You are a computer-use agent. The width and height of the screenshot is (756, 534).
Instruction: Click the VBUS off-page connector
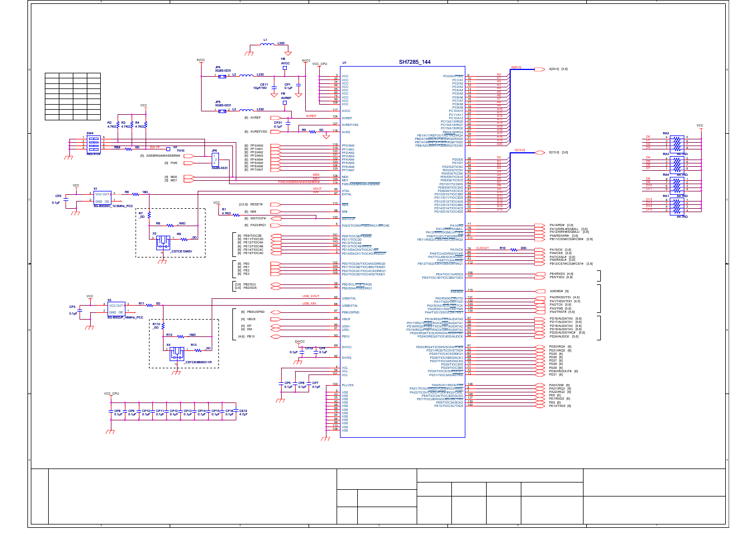click(x=276, y=319)
